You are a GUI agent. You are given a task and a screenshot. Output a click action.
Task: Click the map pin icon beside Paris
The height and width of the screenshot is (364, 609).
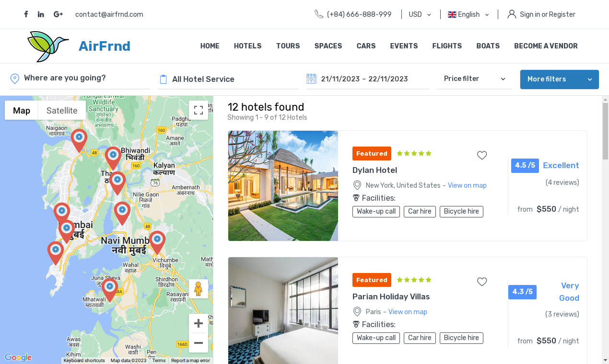click(x=357, y=312)
